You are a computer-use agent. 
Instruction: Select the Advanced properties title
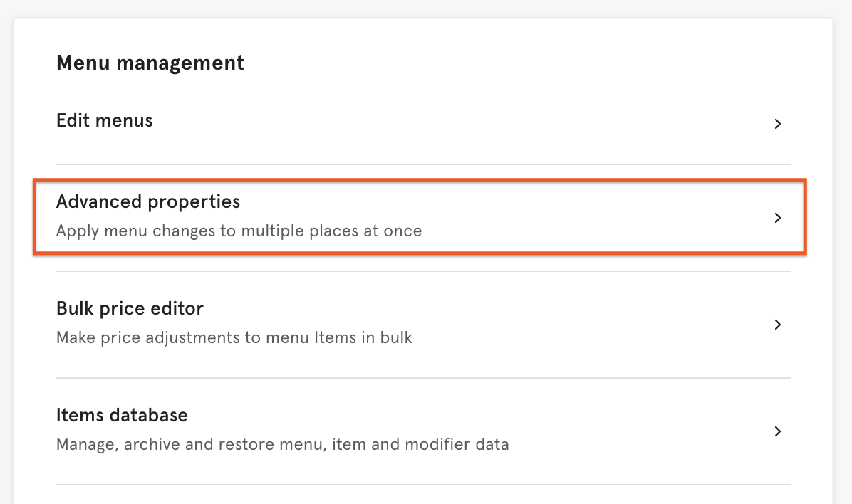coord(148,202)
